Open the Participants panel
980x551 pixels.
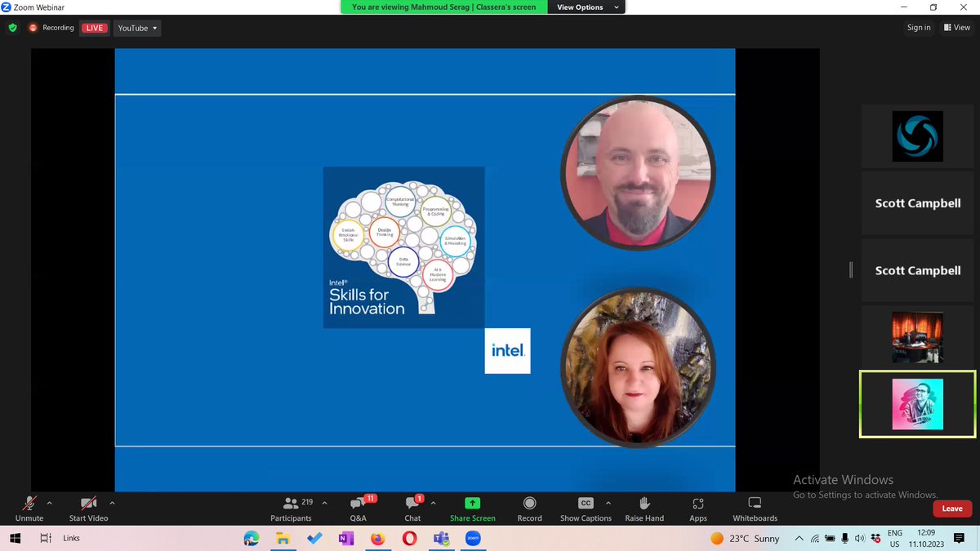click(291, 508)
